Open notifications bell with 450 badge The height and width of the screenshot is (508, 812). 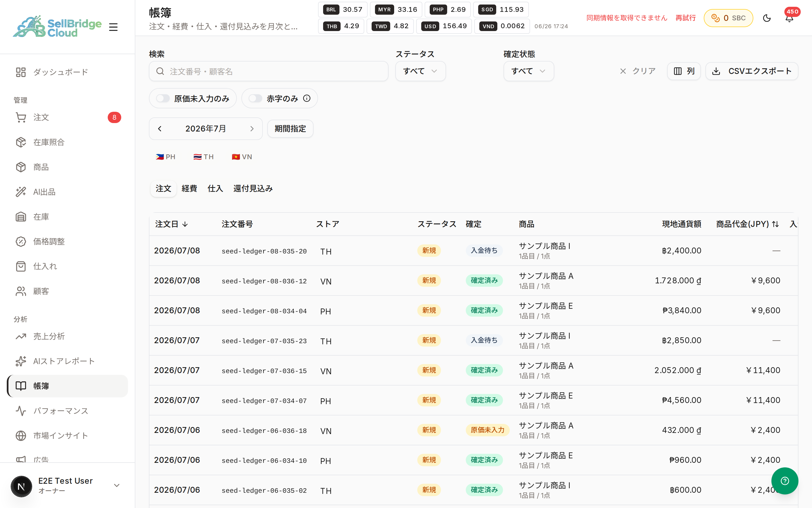click(x=789, y=18)
